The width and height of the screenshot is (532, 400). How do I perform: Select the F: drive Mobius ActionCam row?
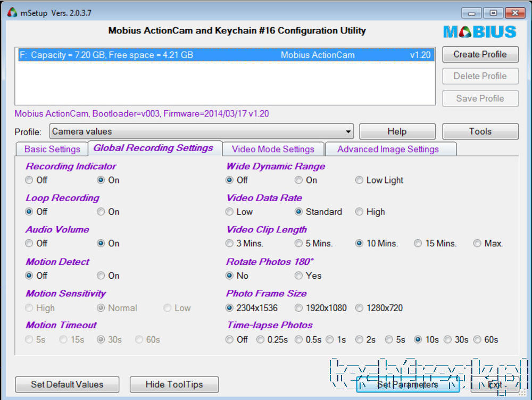[x=226, y=55]
